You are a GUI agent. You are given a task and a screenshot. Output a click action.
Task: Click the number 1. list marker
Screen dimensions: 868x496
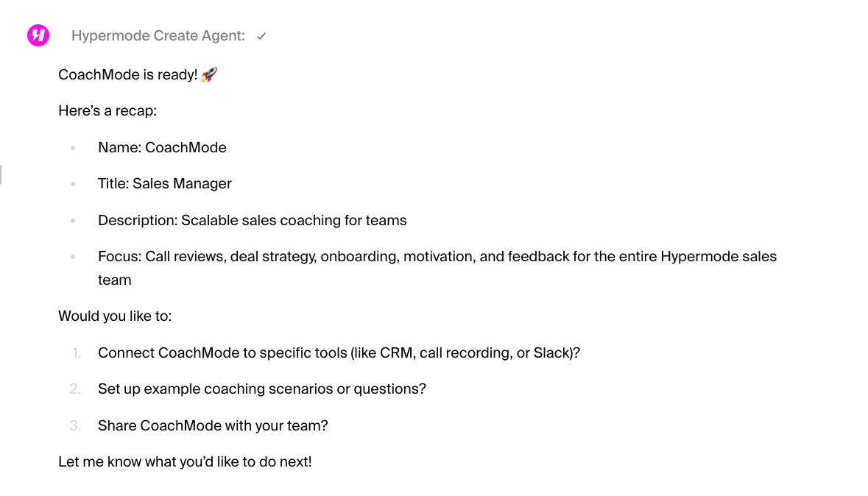click(x=76, y=353)
